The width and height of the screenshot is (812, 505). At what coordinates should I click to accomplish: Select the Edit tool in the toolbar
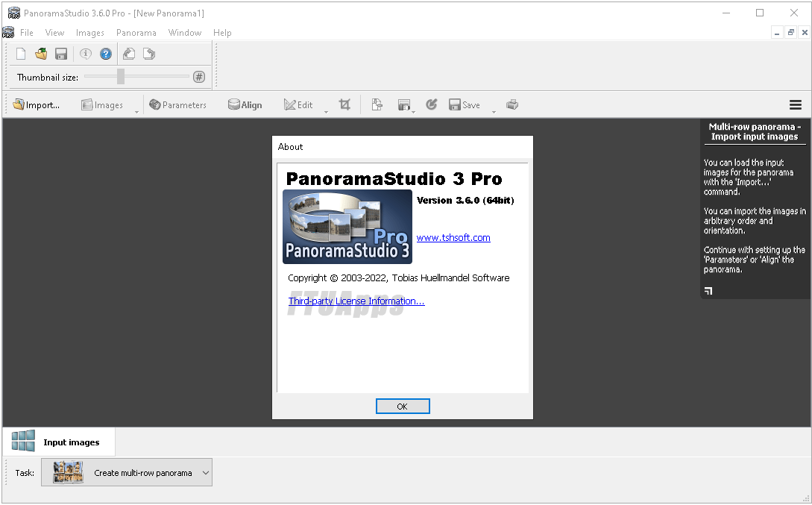tap(298, 104)
